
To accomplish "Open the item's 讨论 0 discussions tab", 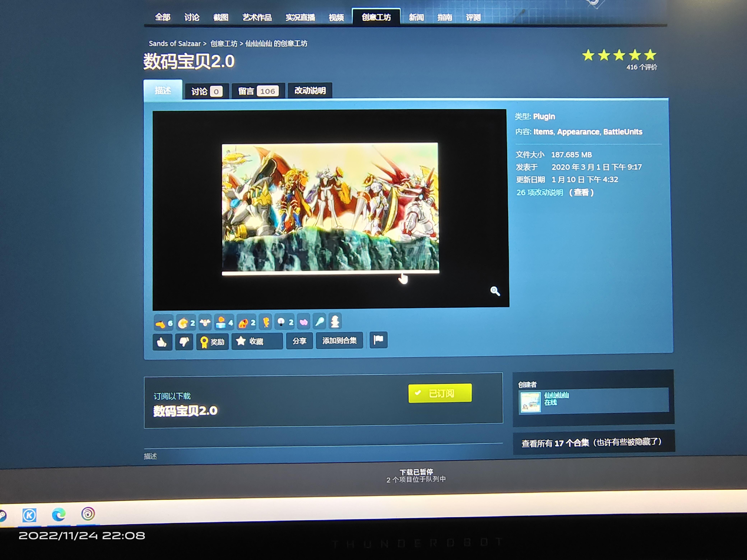I will coord(207,91).
